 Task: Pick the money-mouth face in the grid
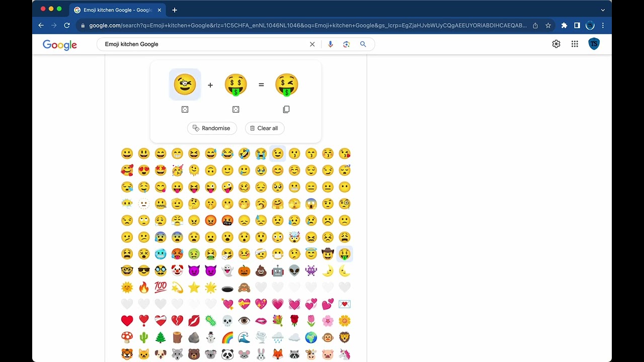(345, 254)
